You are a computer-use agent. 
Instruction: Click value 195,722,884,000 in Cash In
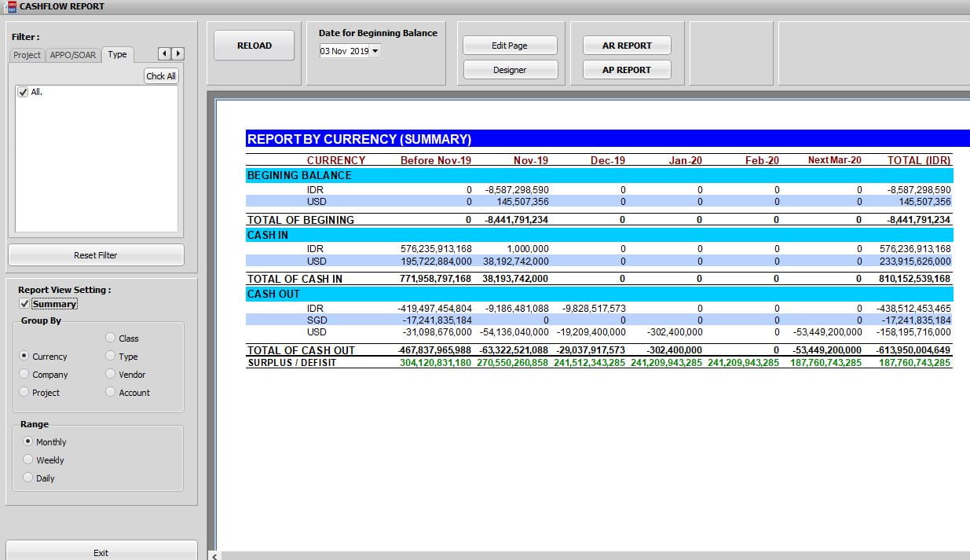[x=436, y=261]
